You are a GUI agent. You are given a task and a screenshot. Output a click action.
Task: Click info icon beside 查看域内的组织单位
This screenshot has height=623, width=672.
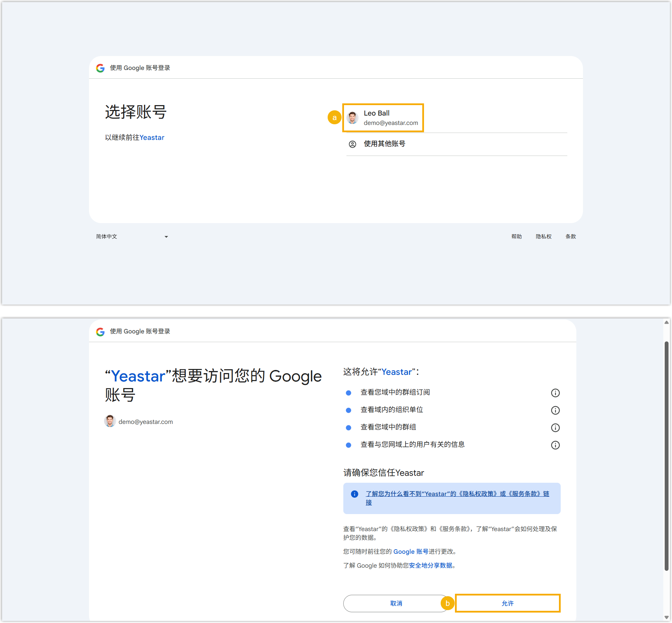555,410
